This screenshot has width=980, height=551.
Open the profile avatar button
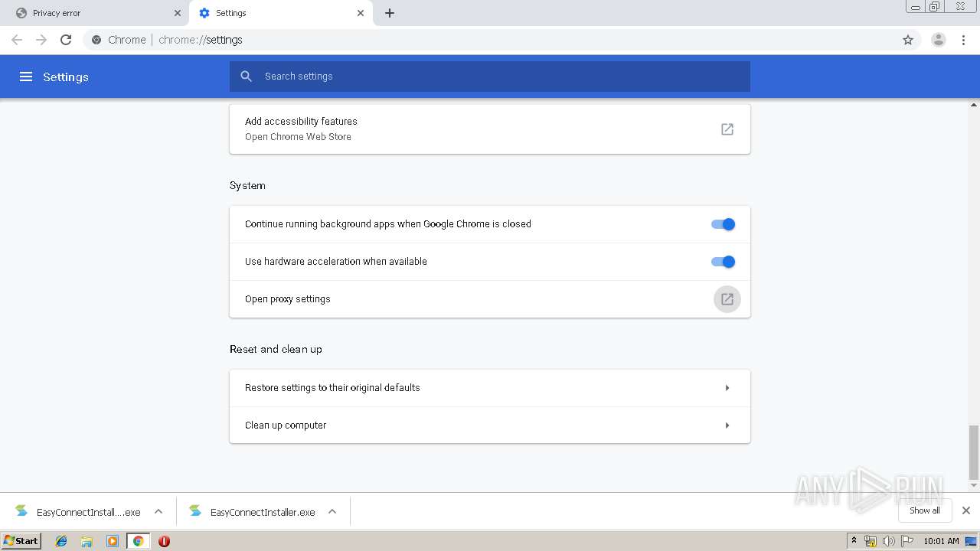tap(939, 40)
